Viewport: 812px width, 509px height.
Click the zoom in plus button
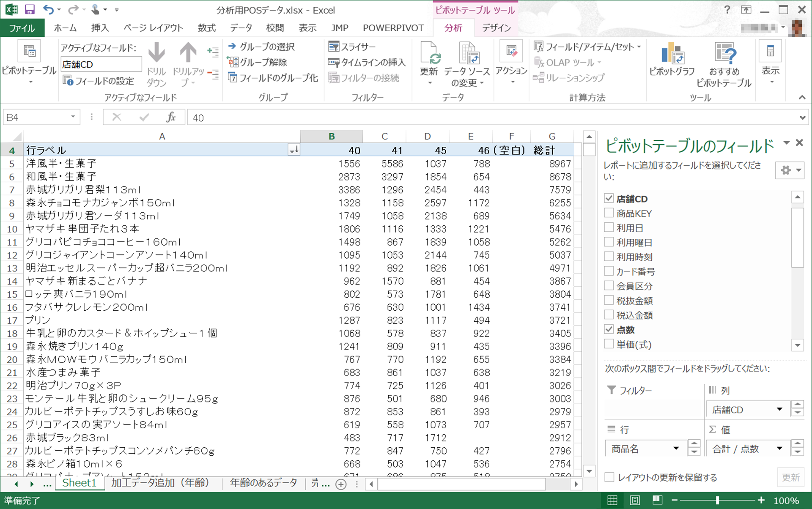(x=761, y=501)
